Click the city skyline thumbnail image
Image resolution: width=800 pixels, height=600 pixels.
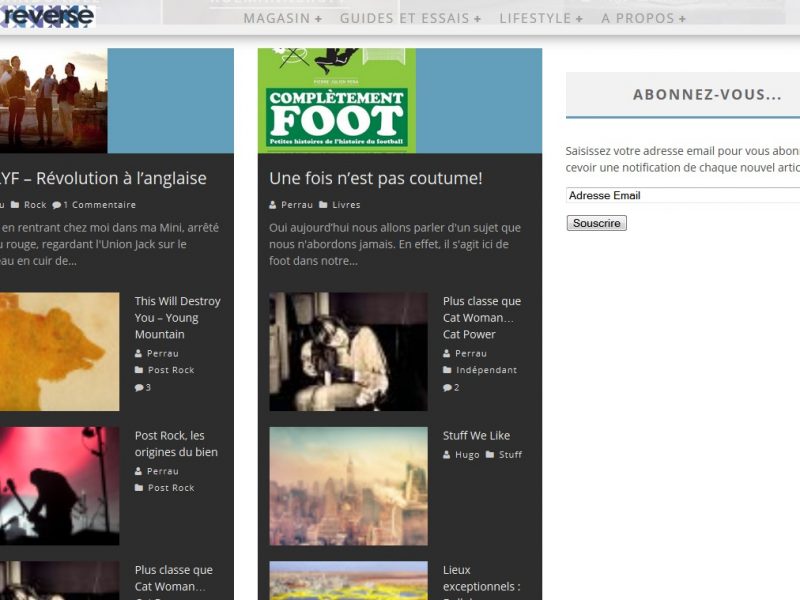pos(348,486)
